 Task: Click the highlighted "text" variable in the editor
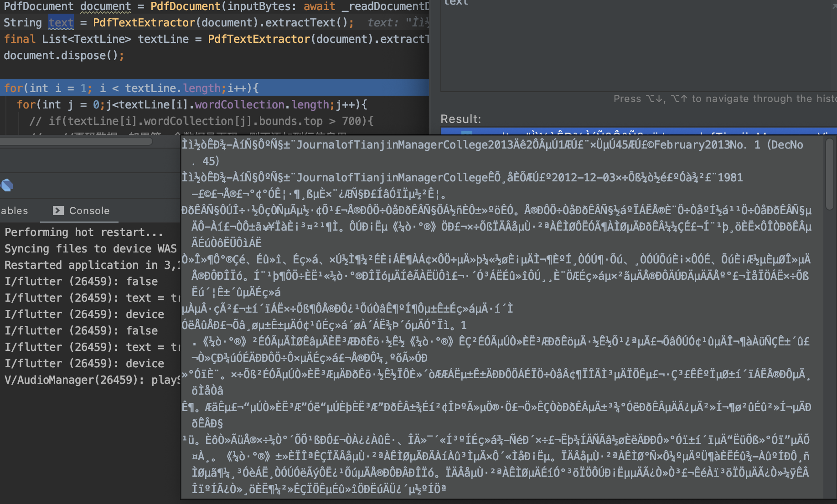(x=61, y=22)
